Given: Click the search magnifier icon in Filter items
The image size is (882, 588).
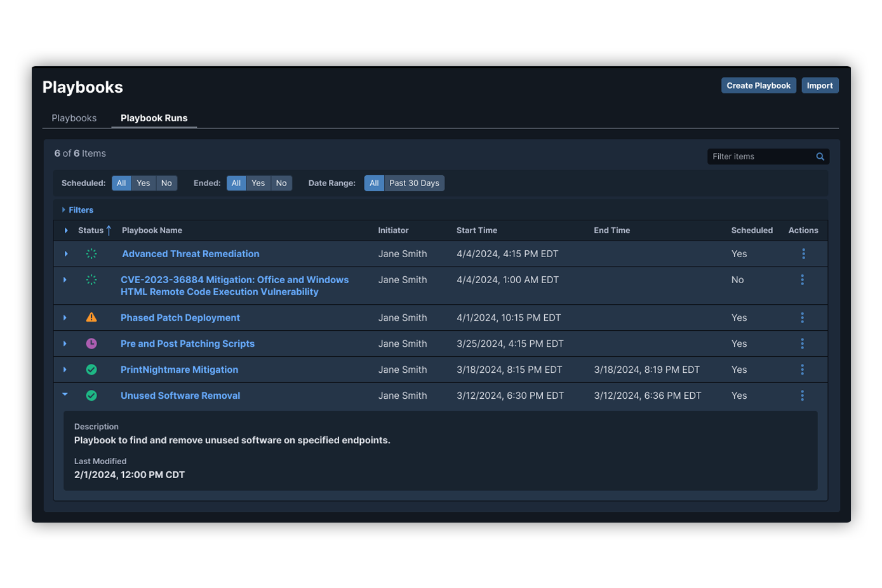Looking at the screenshot, I should tap(820, 156).
